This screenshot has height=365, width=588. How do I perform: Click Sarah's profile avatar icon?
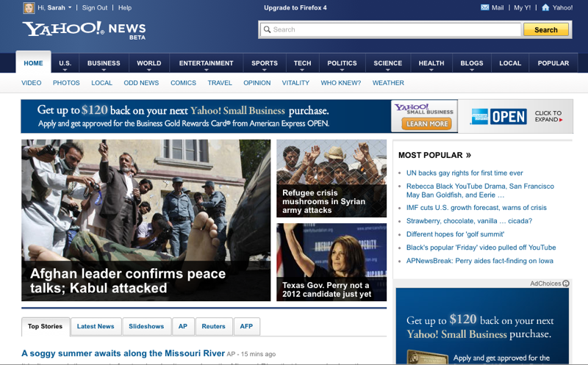[x=29, y=8]
